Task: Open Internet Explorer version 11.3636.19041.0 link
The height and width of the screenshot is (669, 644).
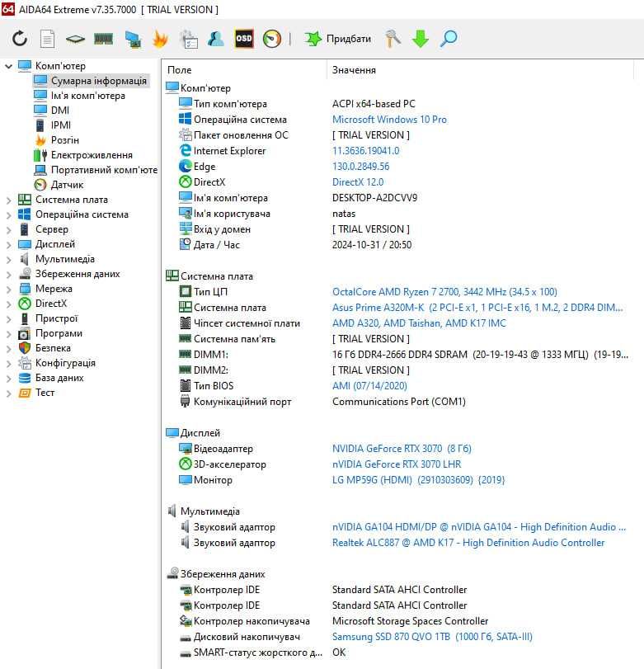Action: click(366, 151)
